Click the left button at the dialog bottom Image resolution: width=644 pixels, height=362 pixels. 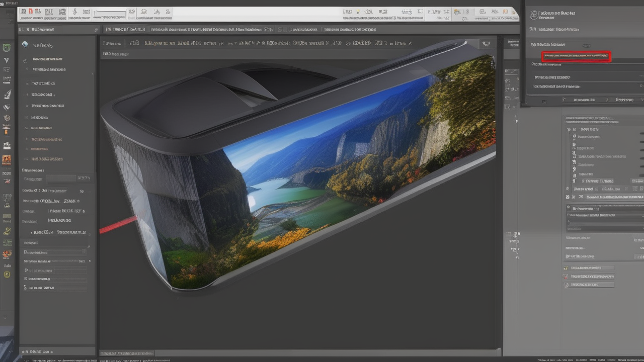(584, 100)
